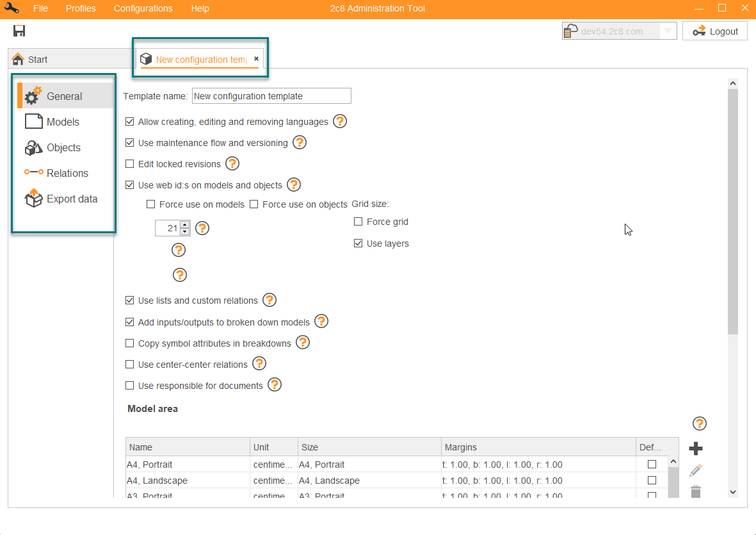Select the A4, Portrait name cell
756x535 pixels.
[x=188, y=465]
